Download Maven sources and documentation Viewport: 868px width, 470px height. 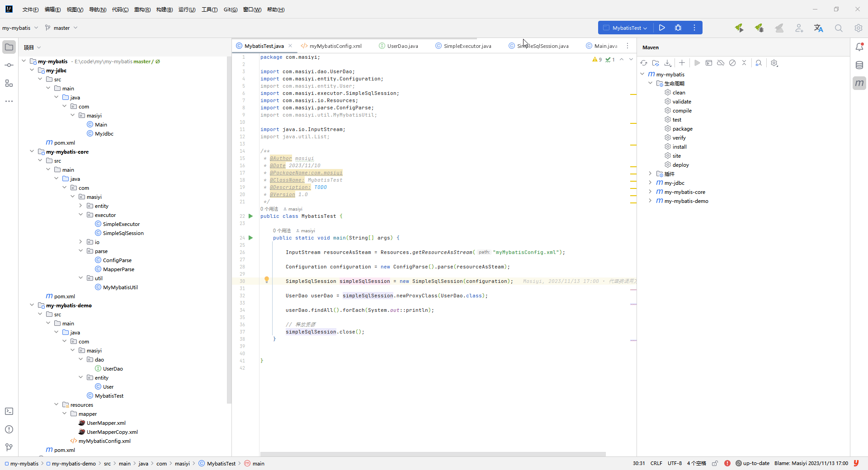[x=668, y=63]
